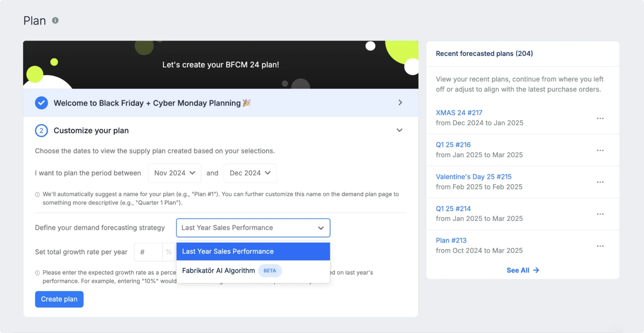Open the Dec 2024 end month dropdown
This screenshot has width=644, height=333.
(250, 173)
